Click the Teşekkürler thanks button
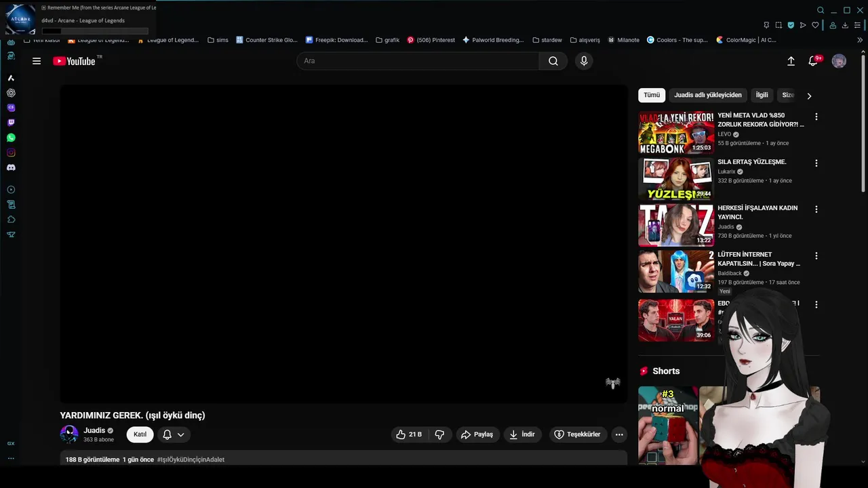The width and height of the screenshot is (868, 488). coord(577,434)
